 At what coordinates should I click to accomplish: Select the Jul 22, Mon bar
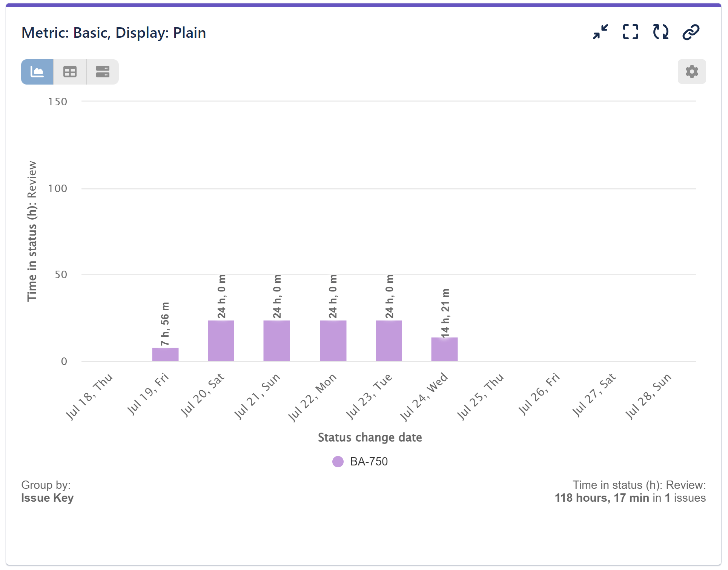pyautogui.click(x=333, y=340)
